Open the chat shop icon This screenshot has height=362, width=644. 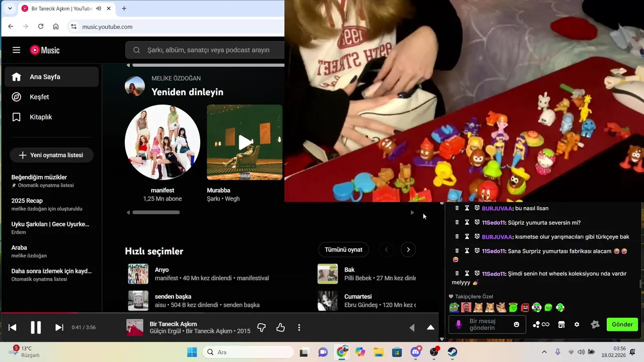pos(561,325)
